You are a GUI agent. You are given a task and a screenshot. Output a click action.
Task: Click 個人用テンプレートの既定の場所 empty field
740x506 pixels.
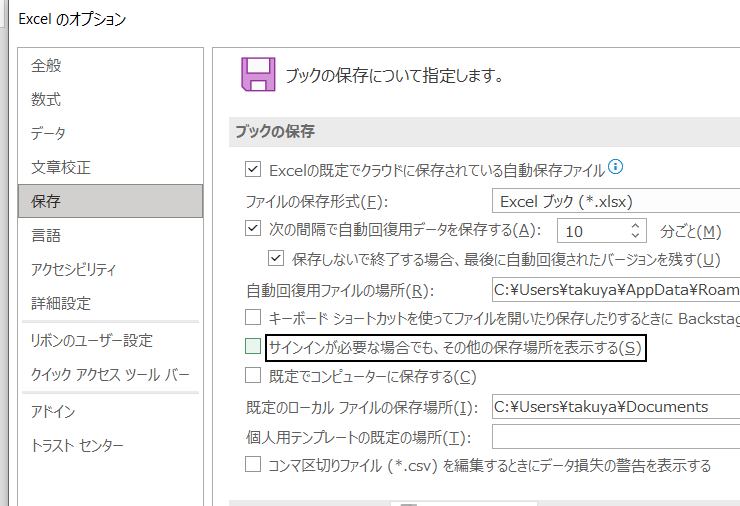[616, 437]
